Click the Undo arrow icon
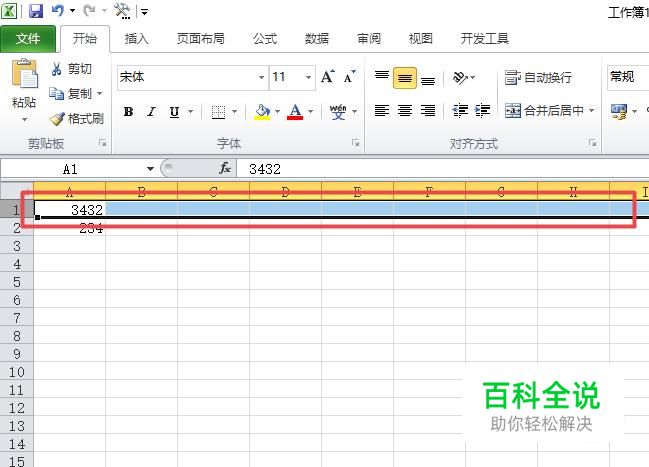The height and width of the screenshot is (467, 649). (x=58, y=11)
